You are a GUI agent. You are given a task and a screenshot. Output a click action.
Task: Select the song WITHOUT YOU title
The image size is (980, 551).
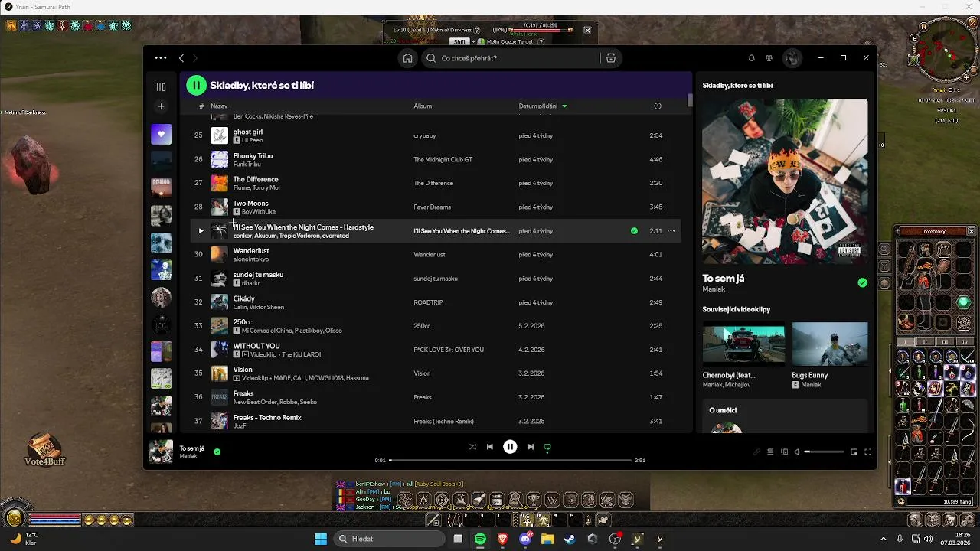[x=256, y=346]
